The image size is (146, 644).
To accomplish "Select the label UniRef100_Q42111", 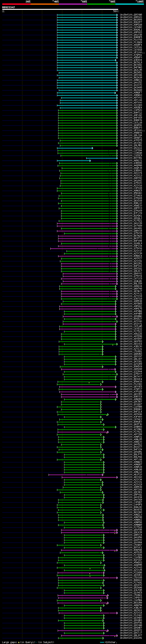I will pos(131,148).
